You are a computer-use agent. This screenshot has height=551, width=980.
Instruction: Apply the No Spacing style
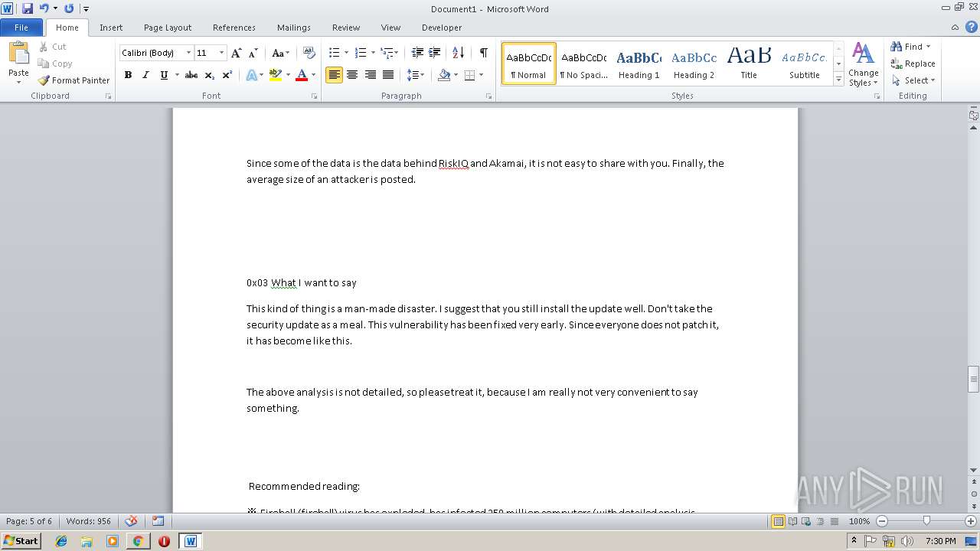click(583, 64)
